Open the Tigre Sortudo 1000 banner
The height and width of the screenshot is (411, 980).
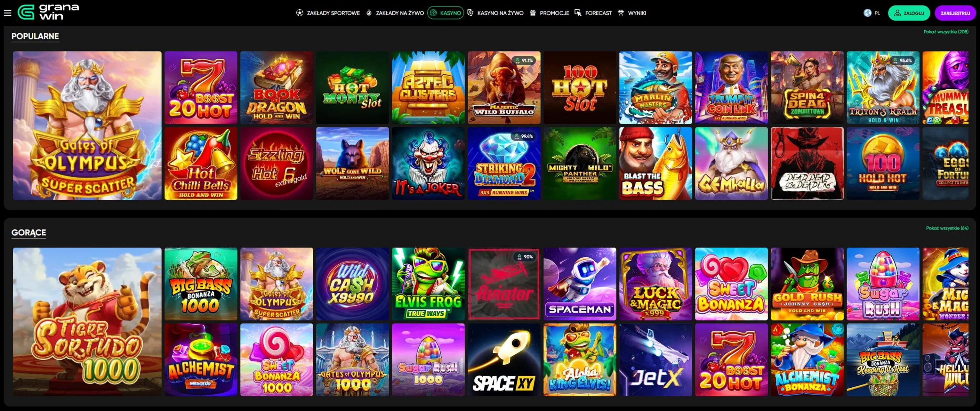pos(87,322)
